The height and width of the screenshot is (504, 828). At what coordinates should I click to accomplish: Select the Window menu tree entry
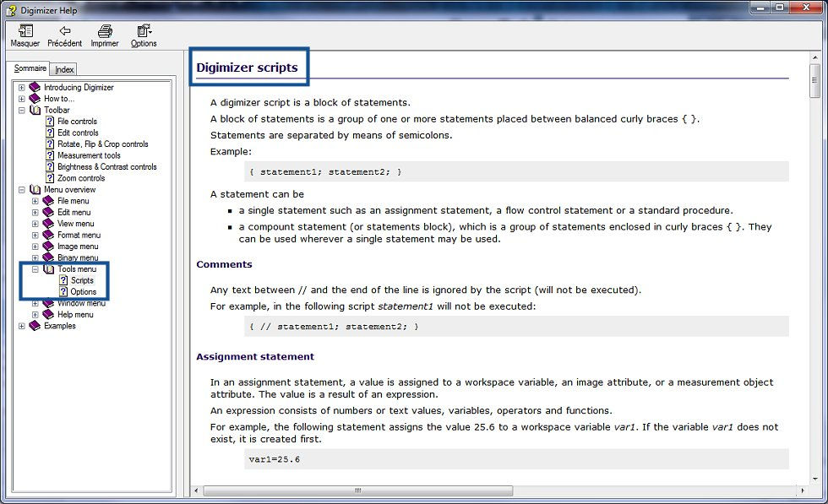coord(81,303)
